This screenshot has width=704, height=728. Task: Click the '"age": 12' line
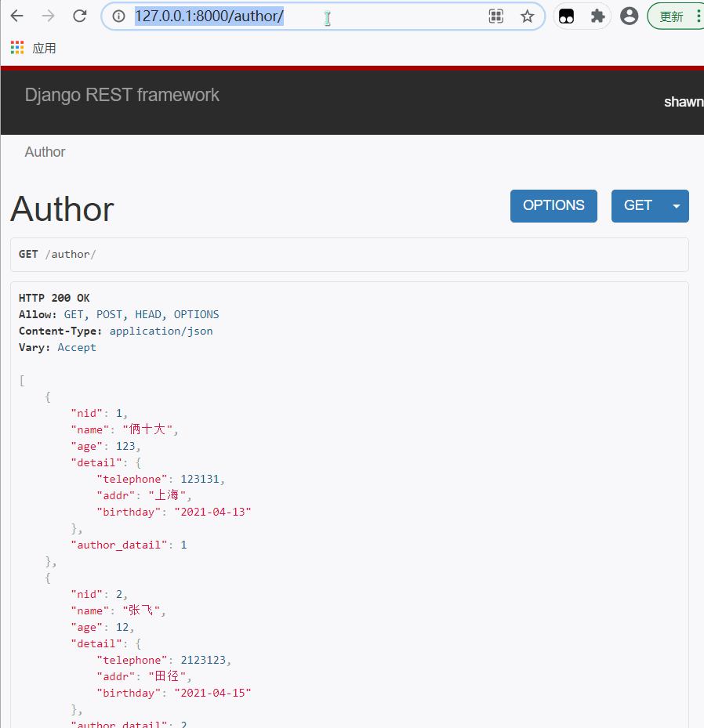[102, 627]
